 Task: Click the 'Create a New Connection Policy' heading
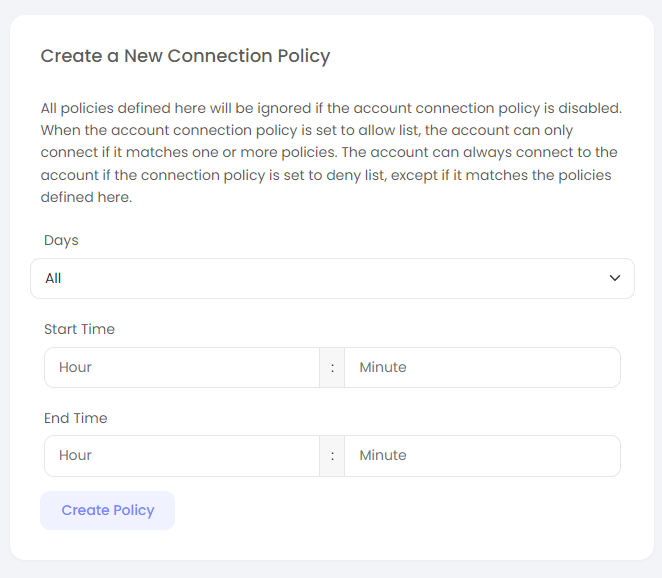[185, 56]
